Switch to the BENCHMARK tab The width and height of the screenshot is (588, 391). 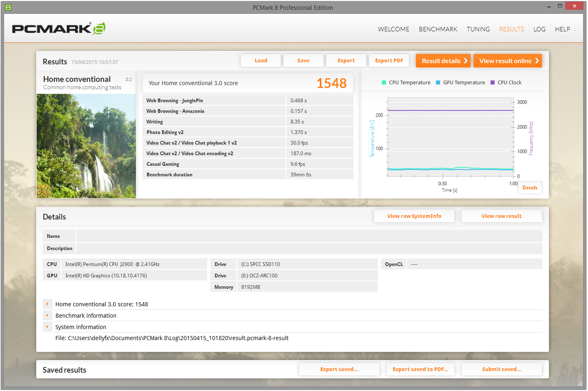tap(438, 29)
